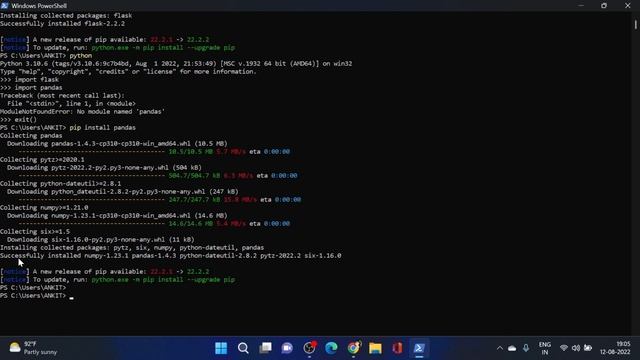Open the Teams Chat taskbar icon
This screenshot has height=360, width=640.
click(x=287, y=348)
